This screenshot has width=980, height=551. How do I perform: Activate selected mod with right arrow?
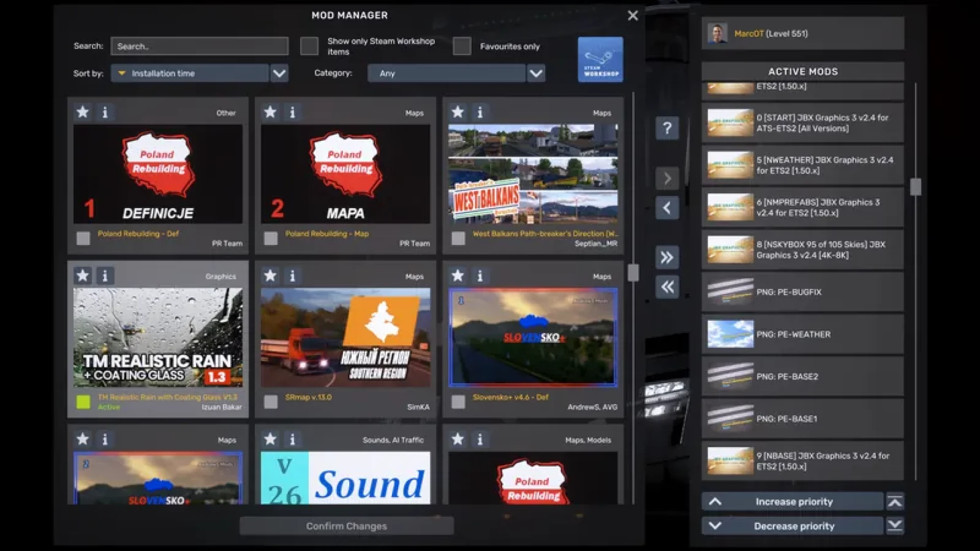[x=667, y=178]
